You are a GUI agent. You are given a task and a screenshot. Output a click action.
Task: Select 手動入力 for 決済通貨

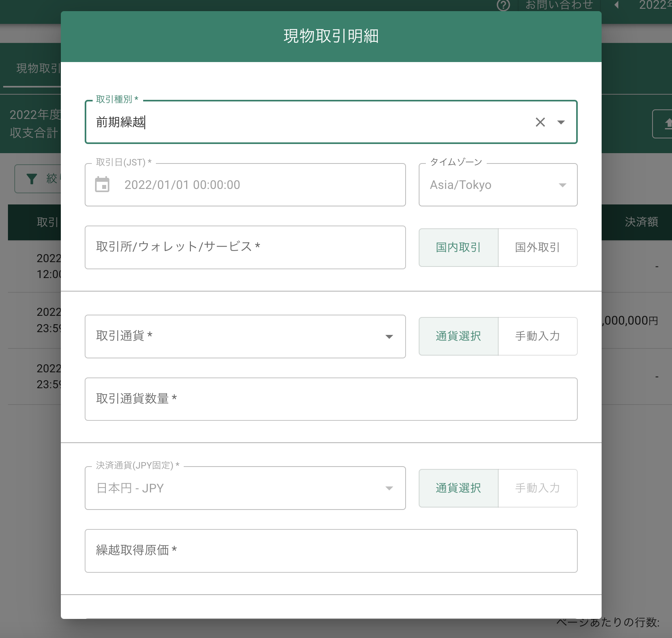coord(538,488)
